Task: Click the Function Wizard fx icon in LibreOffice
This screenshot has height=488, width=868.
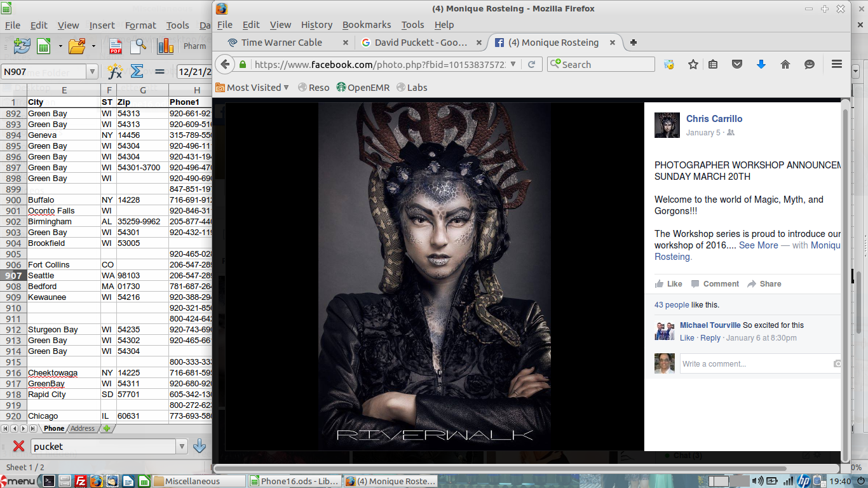Action: tap(115, 72)
